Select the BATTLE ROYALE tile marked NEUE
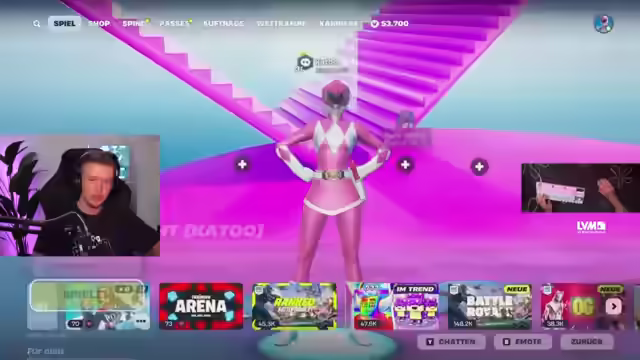 (490, 306)
